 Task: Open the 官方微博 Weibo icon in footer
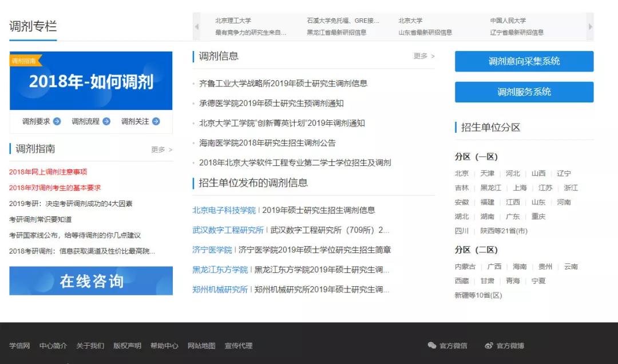(489, 346)
